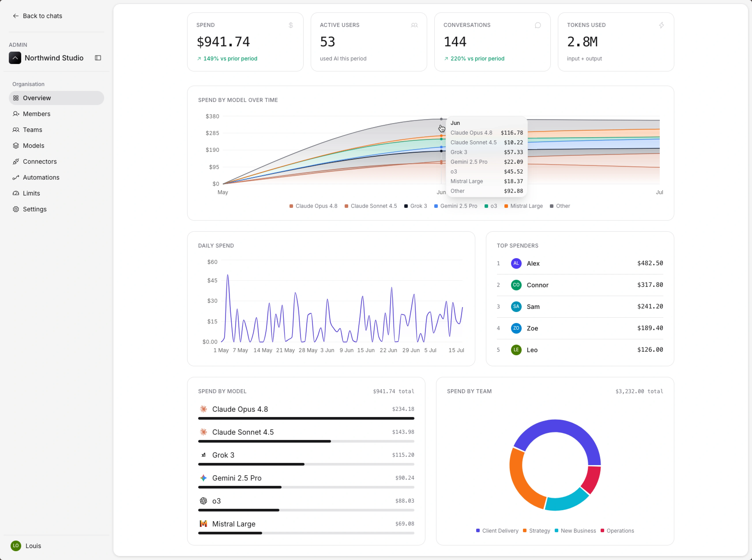752x560 pixels.
Task: Click the Gemini 2.5 Pro model icon
Action: (203, 478)
